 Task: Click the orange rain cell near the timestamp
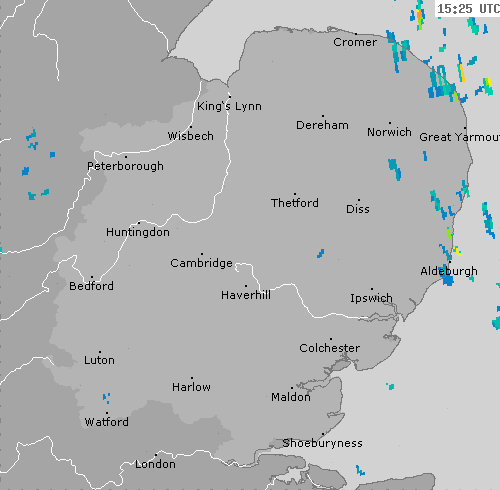[419, 15]
